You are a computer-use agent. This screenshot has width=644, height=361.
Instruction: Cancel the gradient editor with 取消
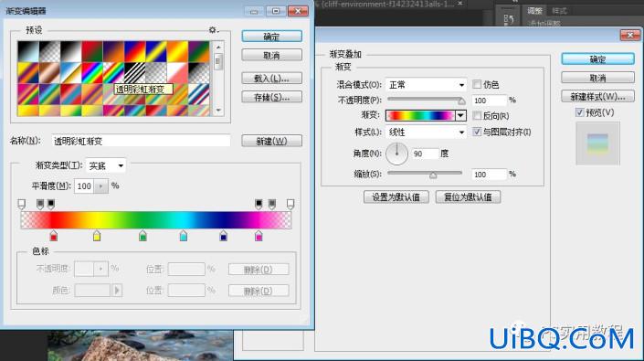click(272, 55)
